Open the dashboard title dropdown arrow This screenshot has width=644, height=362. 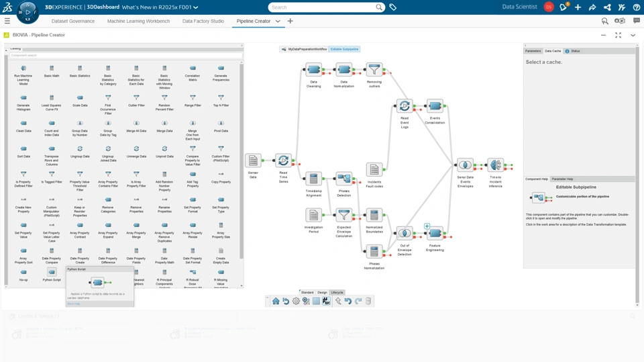point(195,7)
